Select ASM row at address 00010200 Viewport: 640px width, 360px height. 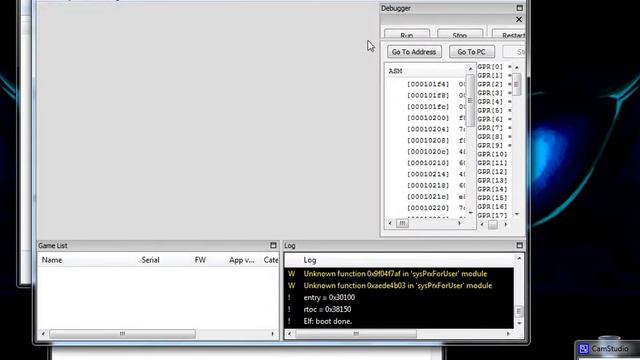(x=426, y=118)
